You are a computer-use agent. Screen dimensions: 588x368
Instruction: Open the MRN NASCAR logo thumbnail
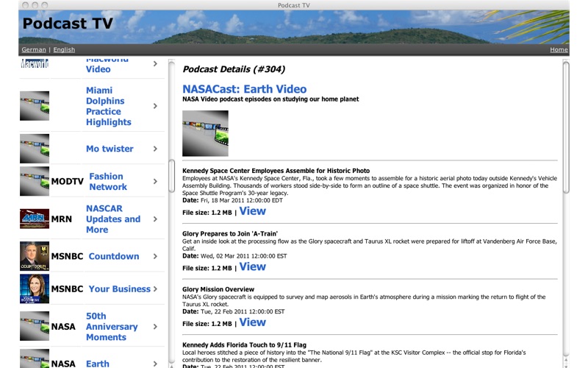pos(35,219)
